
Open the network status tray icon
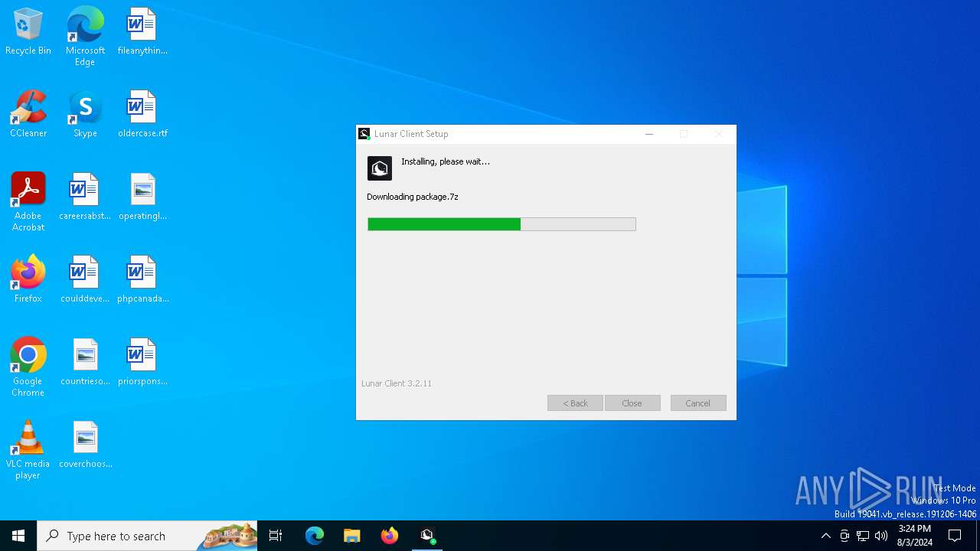(863, 536)
